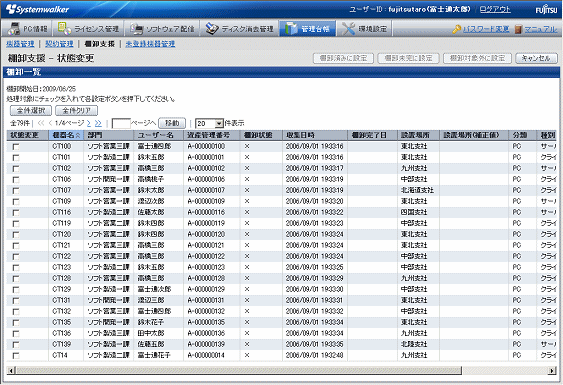
Task: Click horizontal scrollbar right arrow
Action: [x=552, y=370]
